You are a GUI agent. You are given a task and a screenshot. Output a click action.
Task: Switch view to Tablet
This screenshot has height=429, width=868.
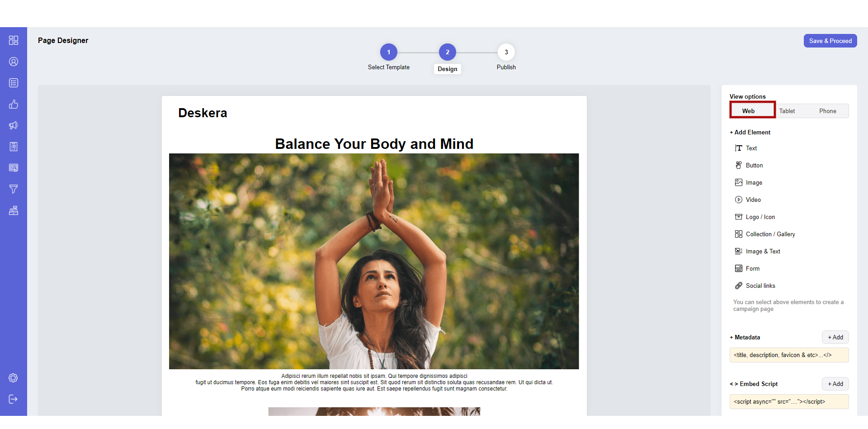pos(787,111)
